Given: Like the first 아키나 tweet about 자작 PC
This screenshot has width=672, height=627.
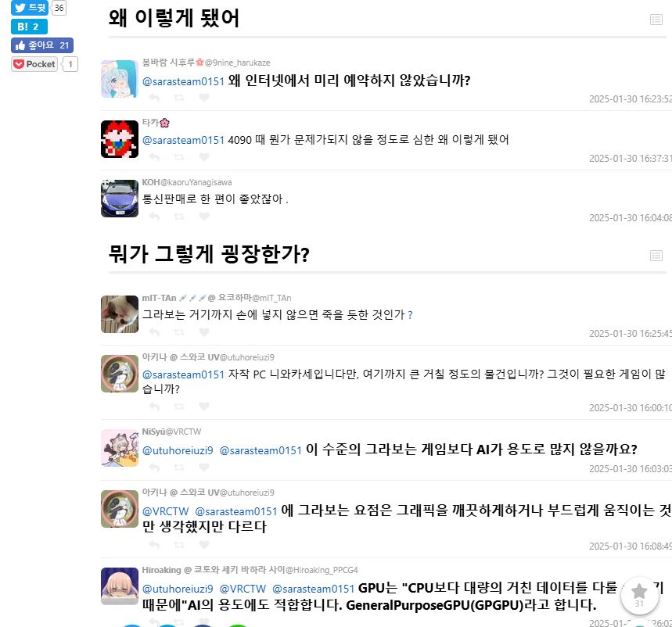Looking at the screenshot, I should [204, 406].
